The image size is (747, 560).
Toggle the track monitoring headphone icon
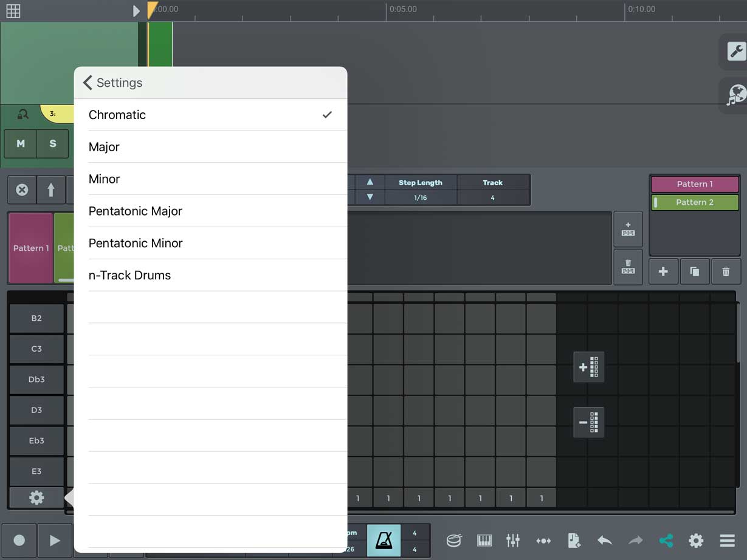tap(22, 114)
